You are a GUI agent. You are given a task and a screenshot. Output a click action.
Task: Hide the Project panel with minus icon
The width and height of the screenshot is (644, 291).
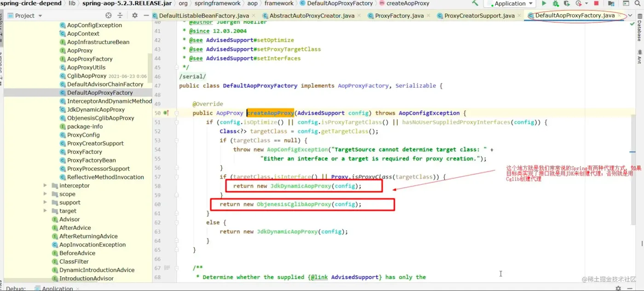tap(146, 15)
